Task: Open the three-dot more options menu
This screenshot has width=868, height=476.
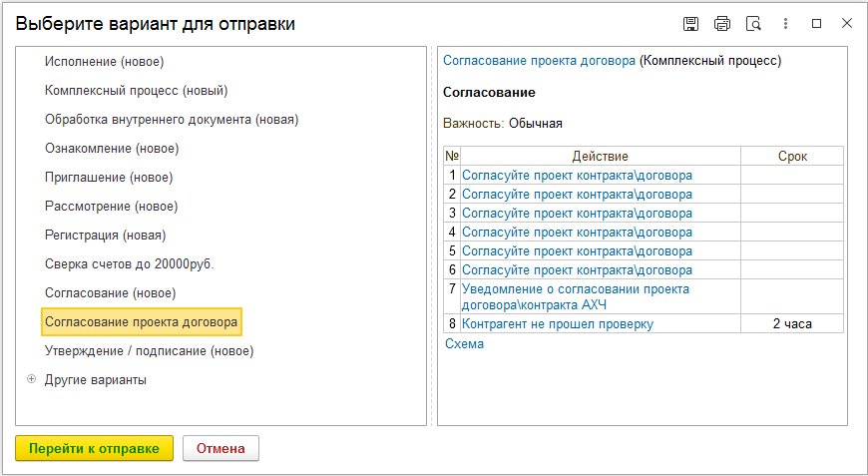Action: click(x=785, y=24)
